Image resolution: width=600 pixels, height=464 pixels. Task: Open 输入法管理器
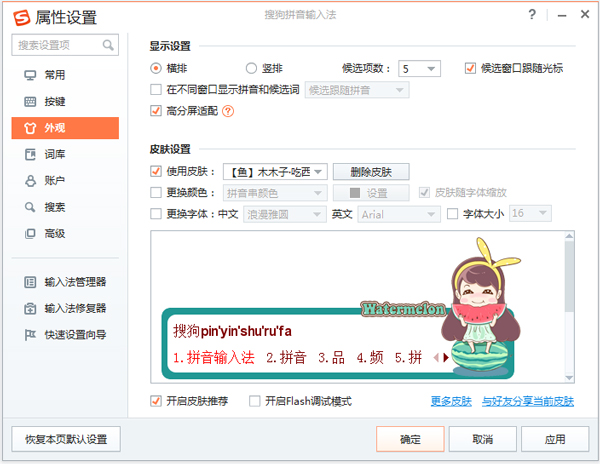click(65, 282)
